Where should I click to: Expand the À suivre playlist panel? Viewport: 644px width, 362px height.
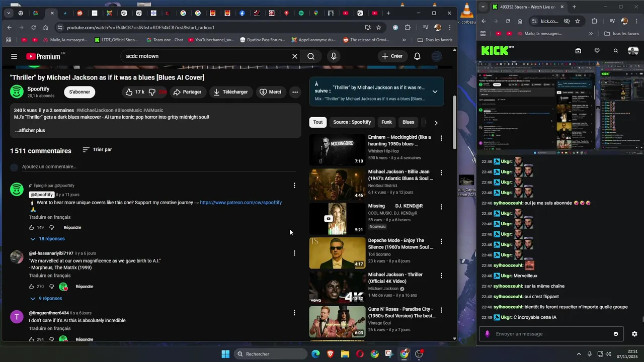[435, 92]
